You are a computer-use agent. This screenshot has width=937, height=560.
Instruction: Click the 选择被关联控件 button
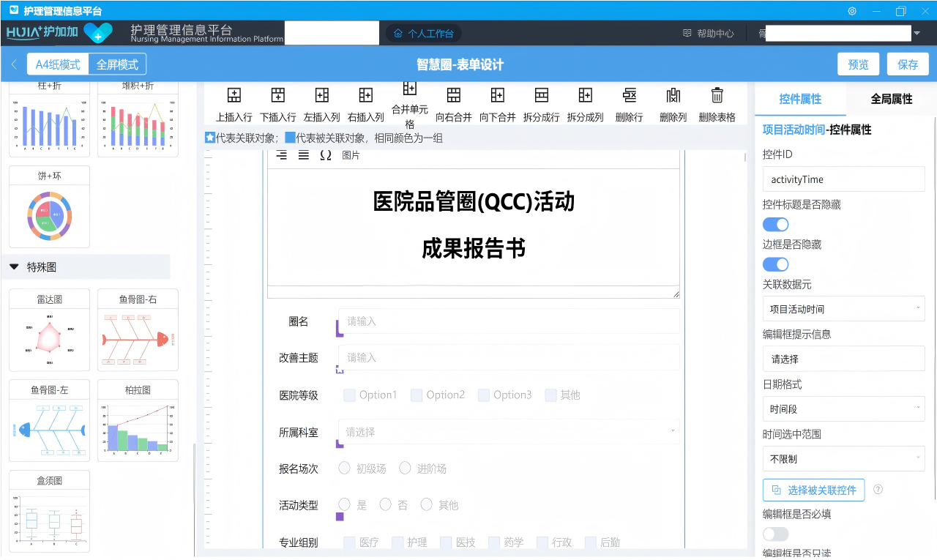(x=813, y=490)
